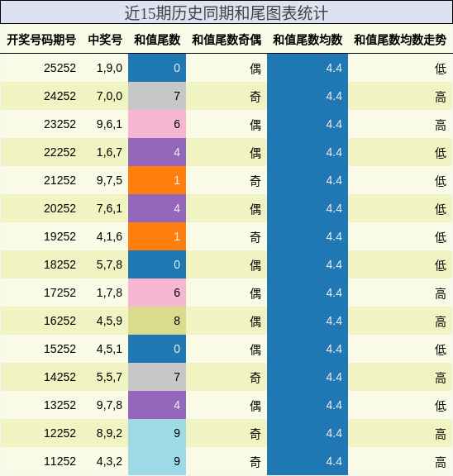Screen dimensions: 453x476
Task: Click winning numbers 7,6,1
Action: click(x=109, y=208)
